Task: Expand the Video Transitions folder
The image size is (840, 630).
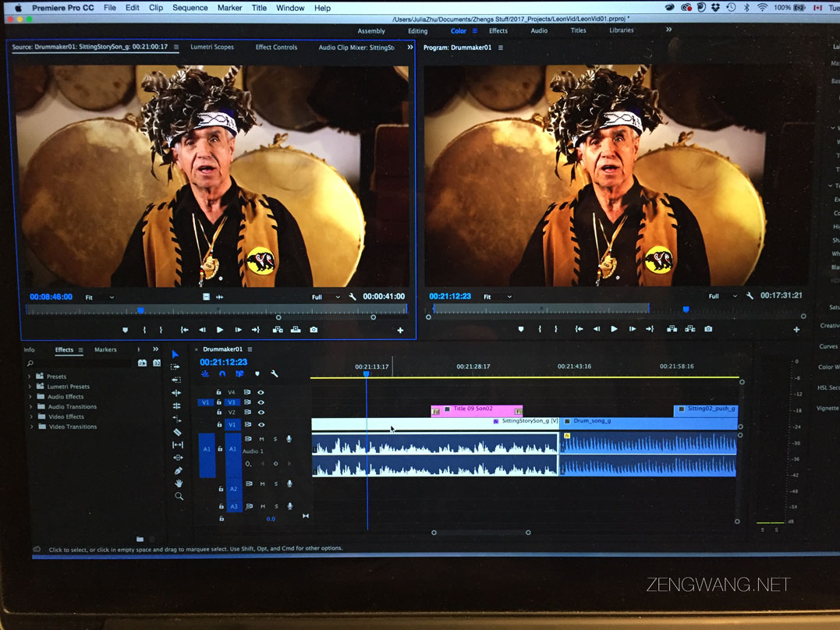Action: 30,426
